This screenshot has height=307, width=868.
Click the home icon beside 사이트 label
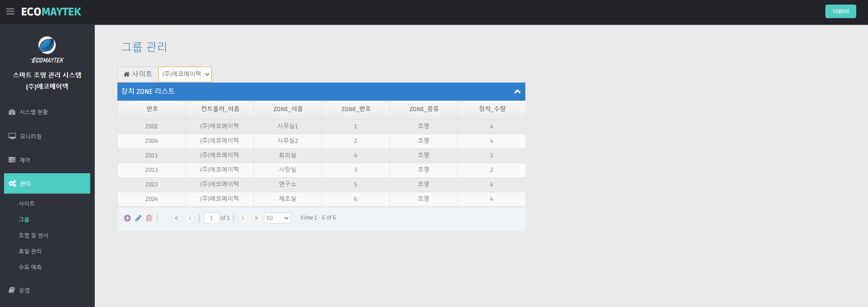click(x=126, y=74)
